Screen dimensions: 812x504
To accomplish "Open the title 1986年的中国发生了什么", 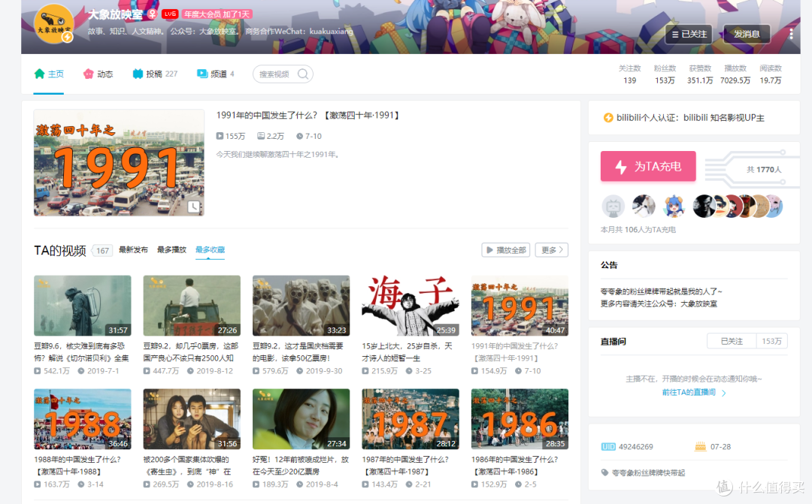I will (514, 465).
